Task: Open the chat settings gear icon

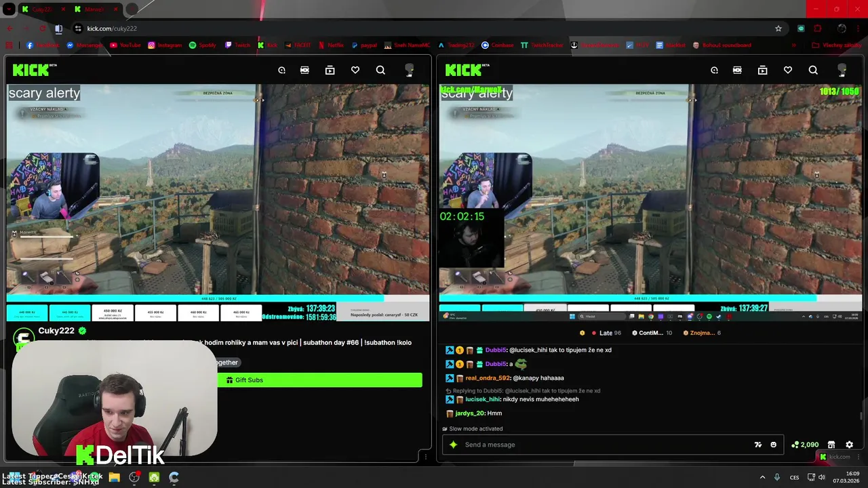Action: pyautogui.click(x=849, y=445)
